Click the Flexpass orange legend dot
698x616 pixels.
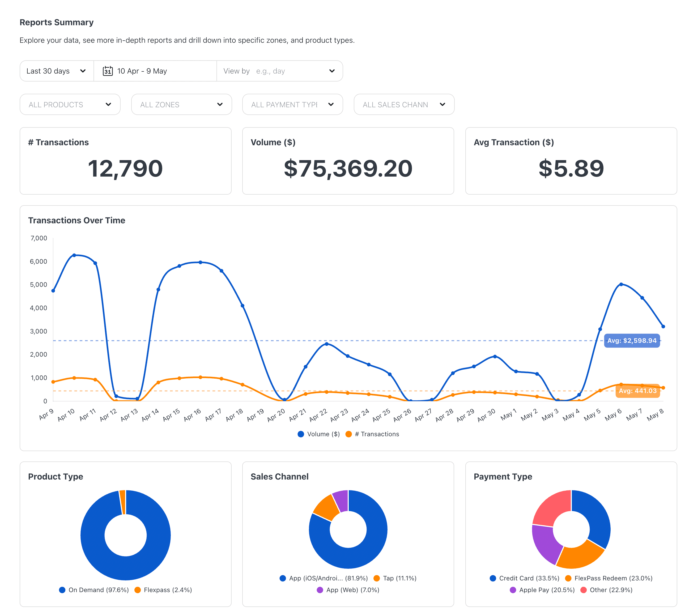138,590
